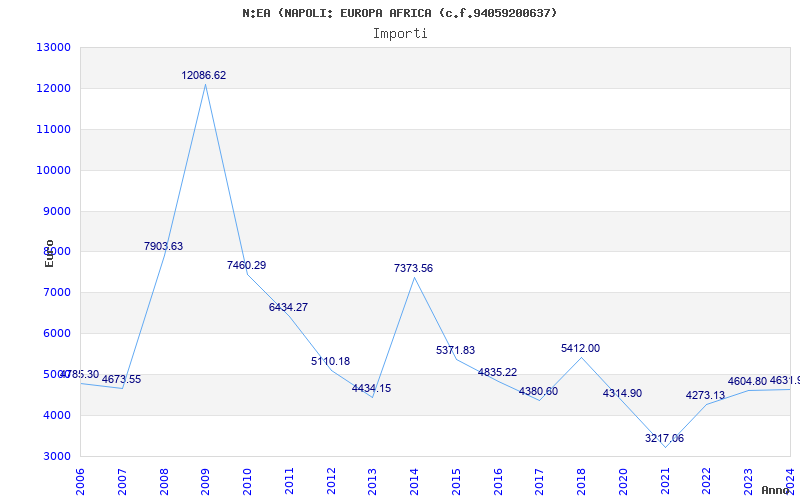Click the 2010 x-axis year label
The width and height of the screenshot is (800, 500).
(247, 481)
